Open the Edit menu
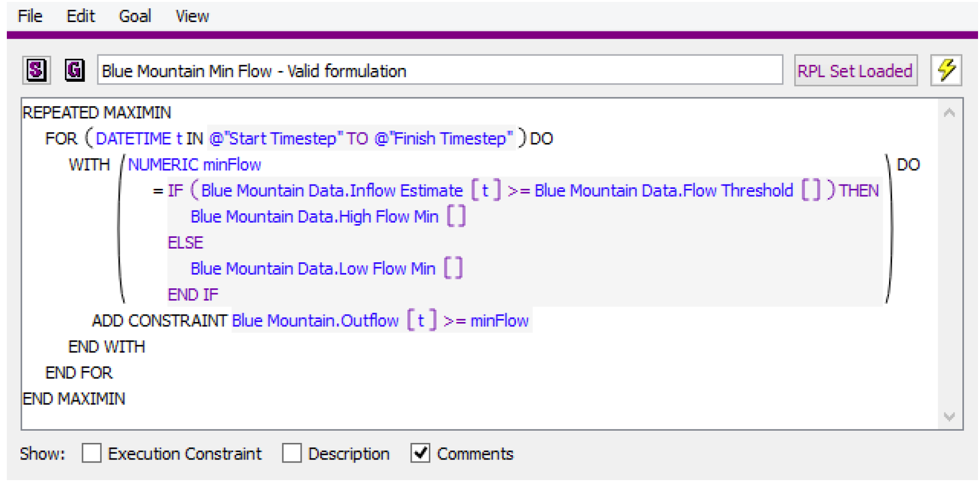Screen dimensions: 980x485 pyautogui.click(x=81, y=17)
